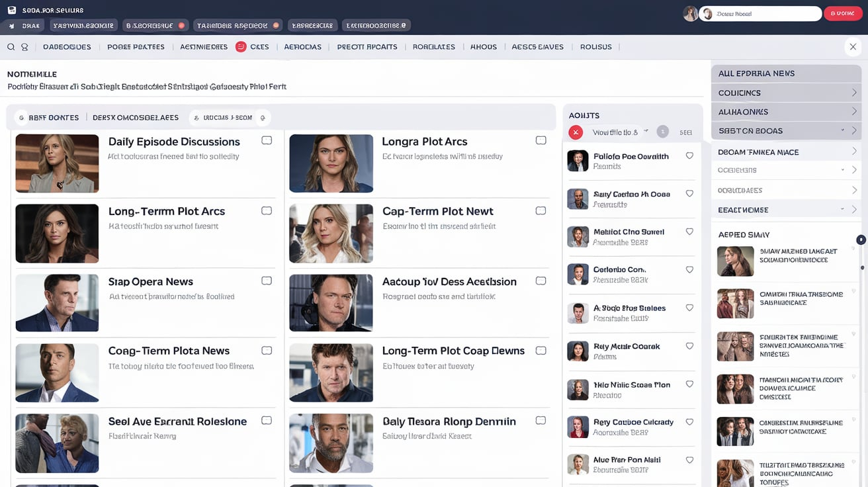
Task: Click the app logo icon in the title bar
Action: [11, 11]
